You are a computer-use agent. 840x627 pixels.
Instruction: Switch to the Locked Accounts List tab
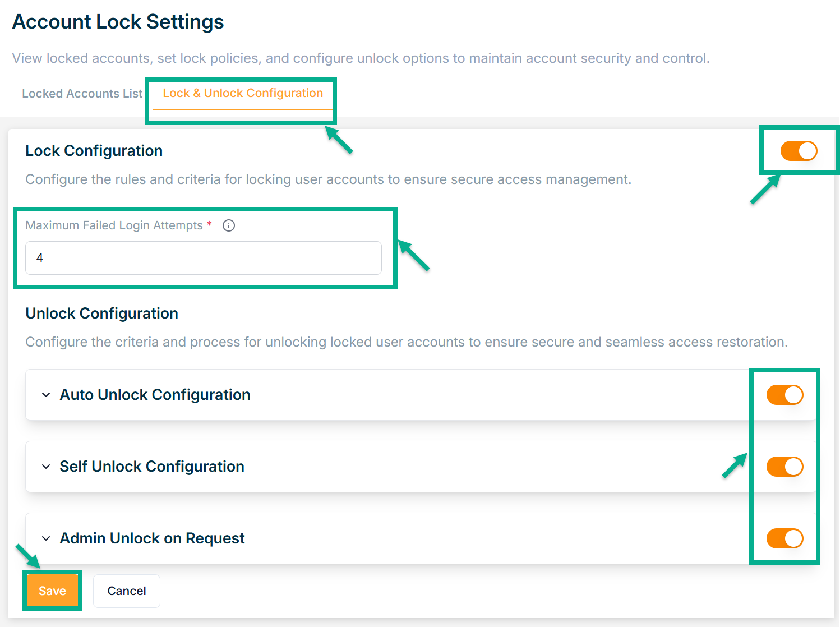point(82,94)
